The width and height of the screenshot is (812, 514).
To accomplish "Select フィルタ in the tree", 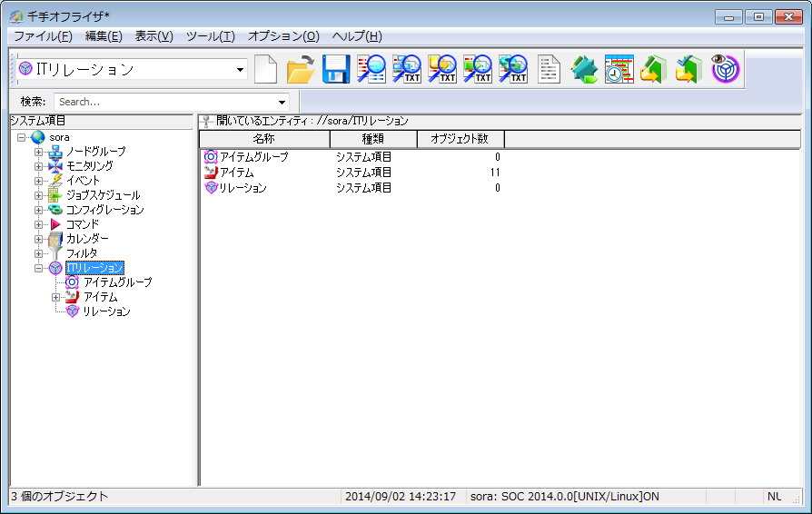I will [82, 253].
